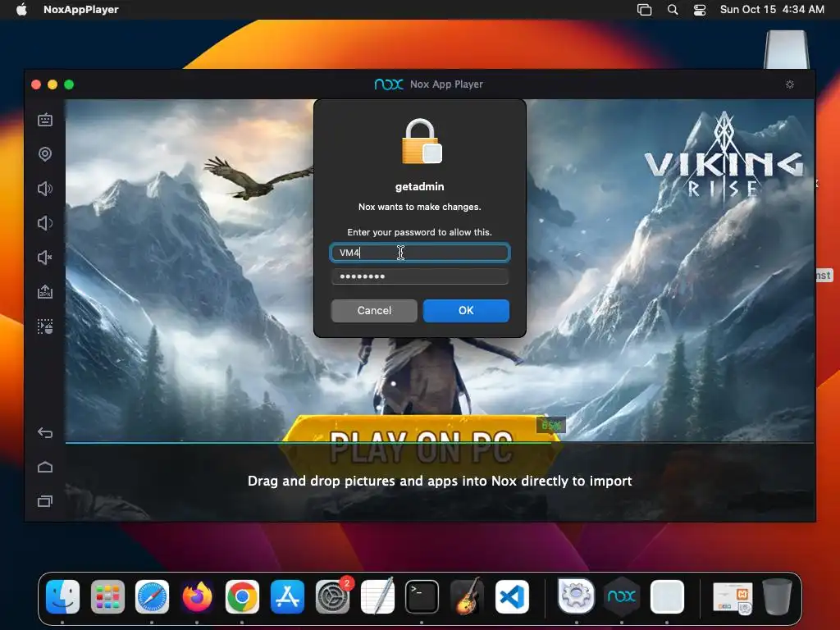Click the Nox loading progress bar
The width and height of the screenshot is (840, 630).
440,442
